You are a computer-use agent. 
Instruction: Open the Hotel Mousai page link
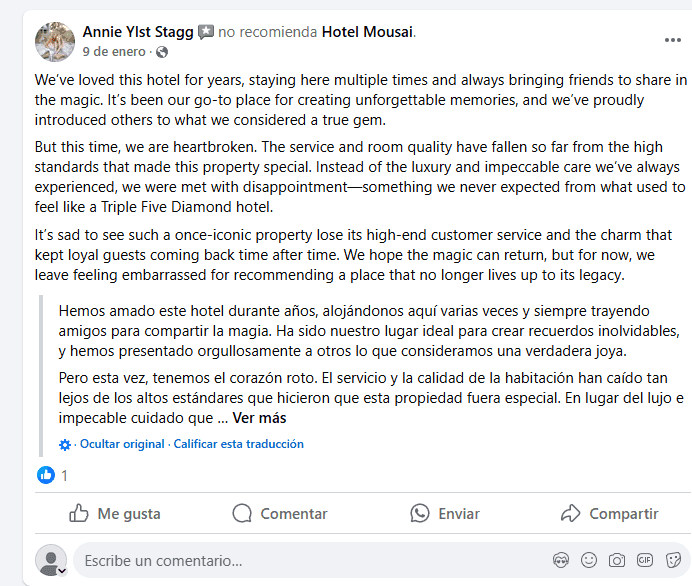click(x=367, y=32)
